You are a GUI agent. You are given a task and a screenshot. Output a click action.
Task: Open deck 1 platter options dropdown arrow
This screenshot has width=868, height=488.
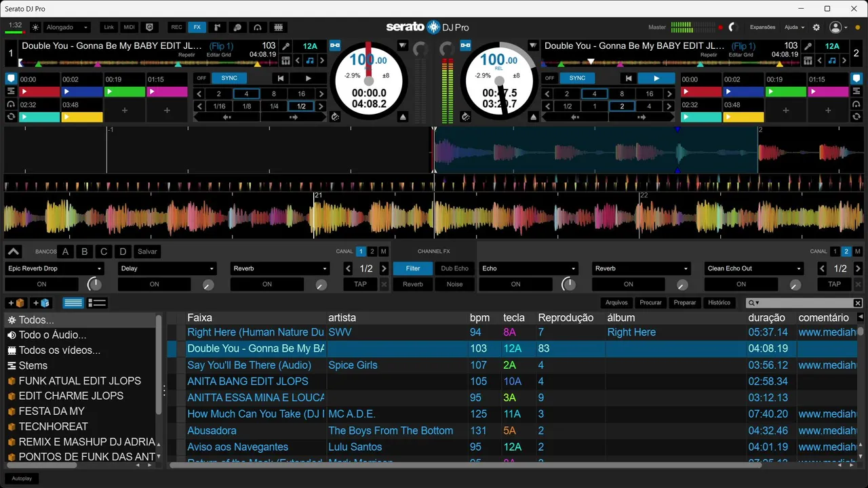tap(403, 46)
